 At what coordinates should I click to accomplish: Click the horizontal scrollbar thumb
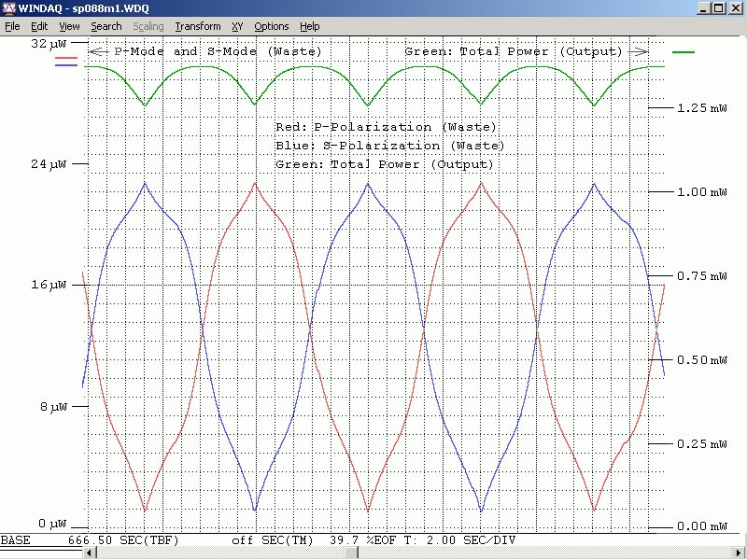351,553
